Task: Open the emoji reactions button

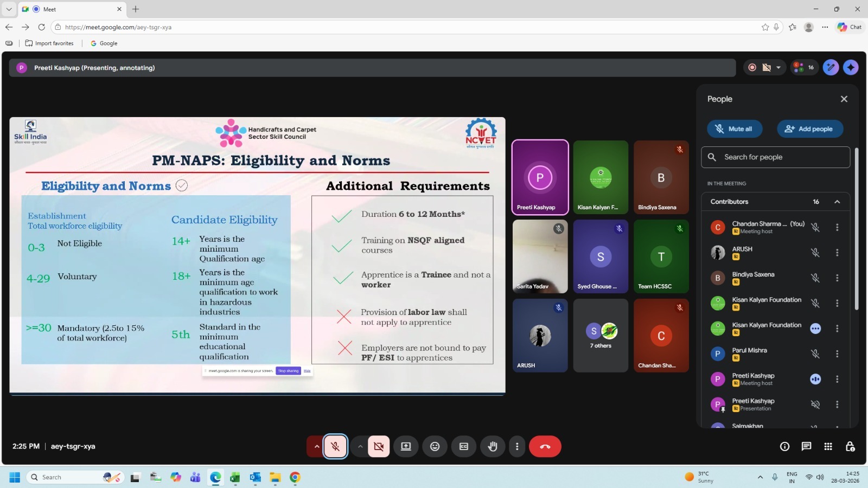Action: point(435,446)
